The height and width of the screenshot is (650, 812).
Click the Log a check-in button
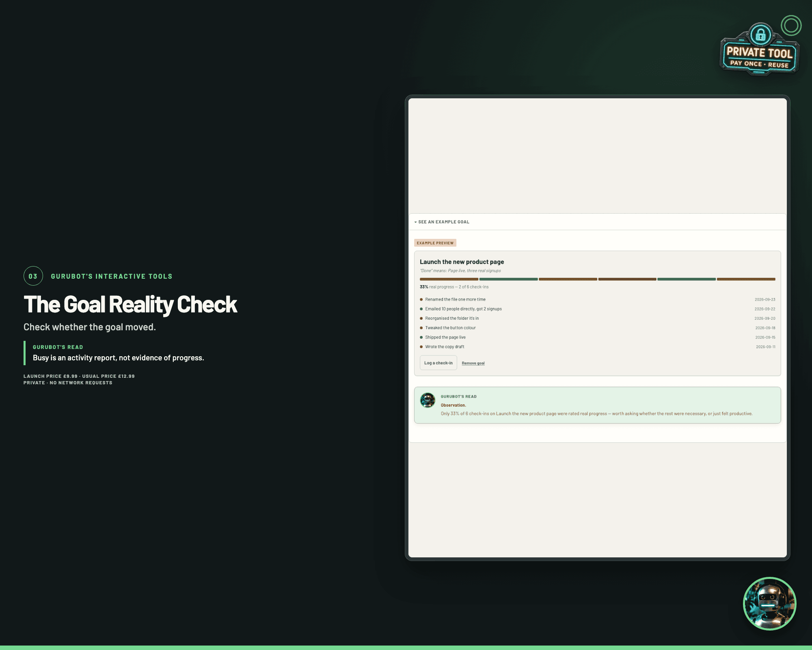438,363
